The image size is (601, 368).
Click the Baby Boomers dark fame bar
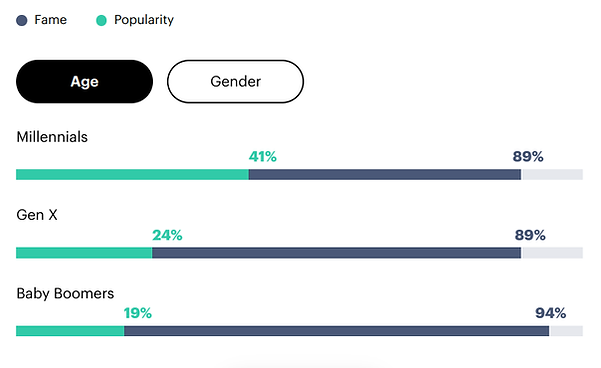[337, 331]
